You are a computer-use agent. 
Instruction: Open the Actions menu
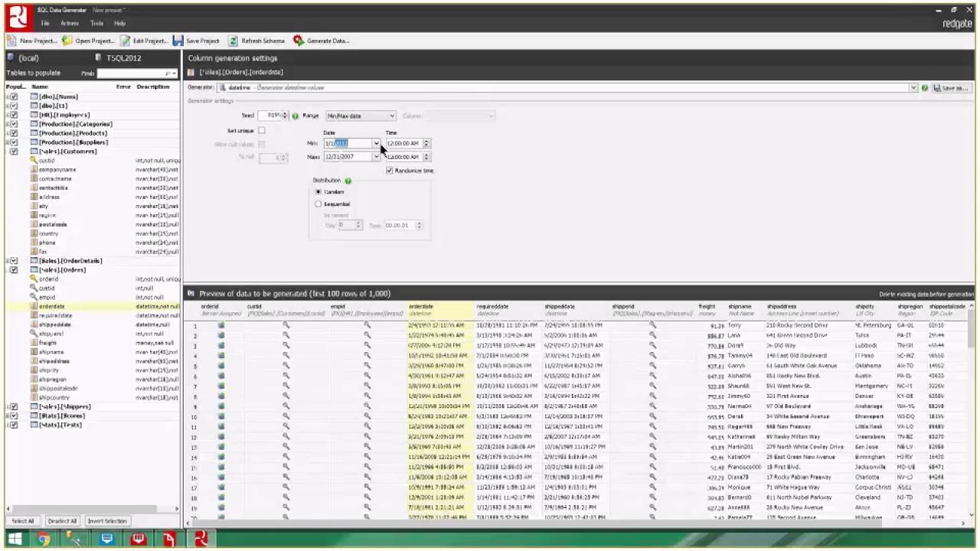(70, 23)
